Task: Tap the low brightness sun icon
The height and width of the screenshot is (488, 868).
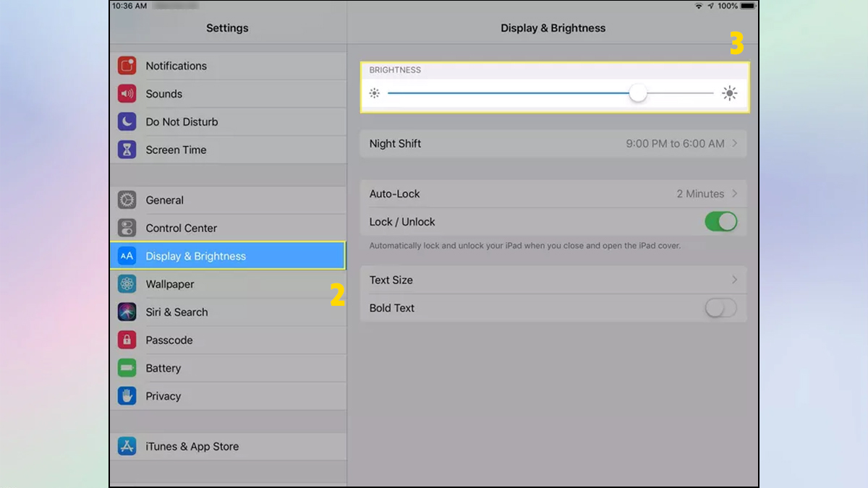Action: 374,93
